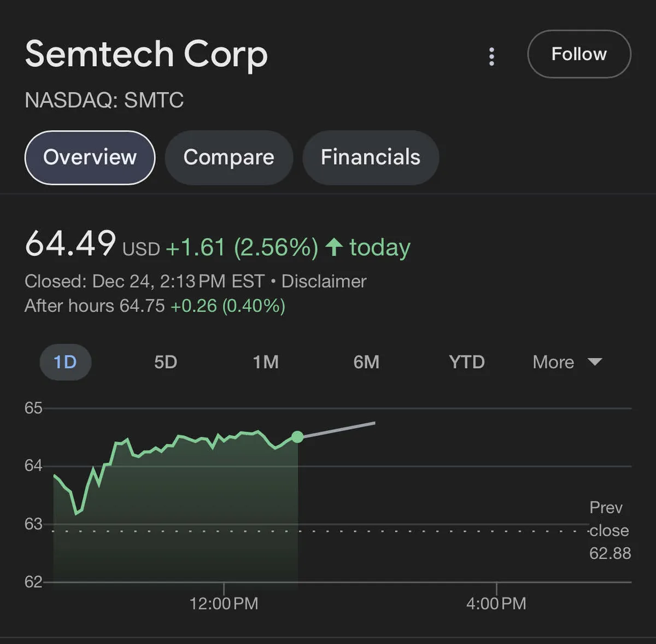Click the Semtech Corp title
This screenshot has height=644, width=656.
point(147,54)
